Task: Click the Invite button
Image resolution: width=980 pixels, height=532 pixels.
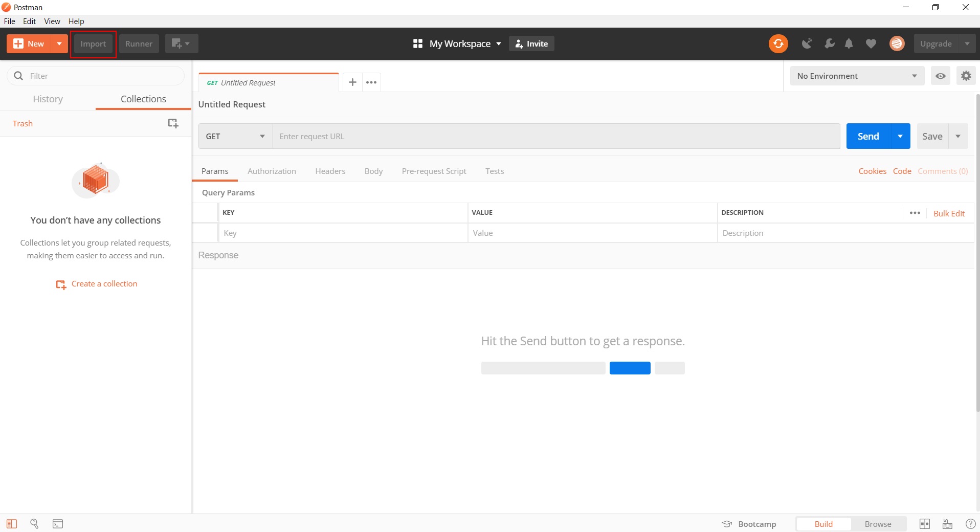Action: pyautogui.click(x=531, y=43)
